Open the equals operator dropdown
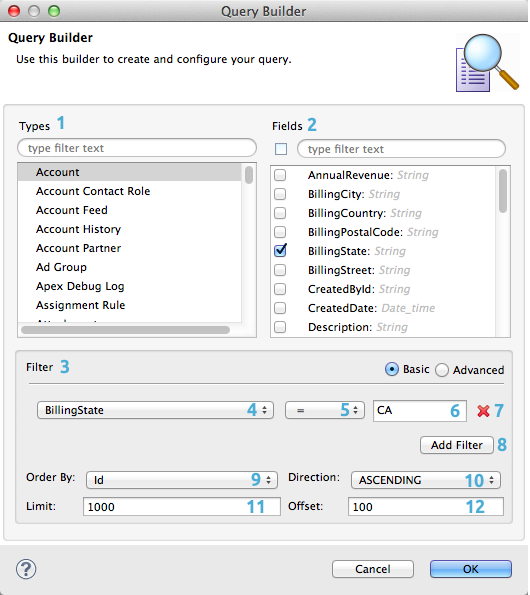The image size is (530, 595). click(x=325, y=410)
